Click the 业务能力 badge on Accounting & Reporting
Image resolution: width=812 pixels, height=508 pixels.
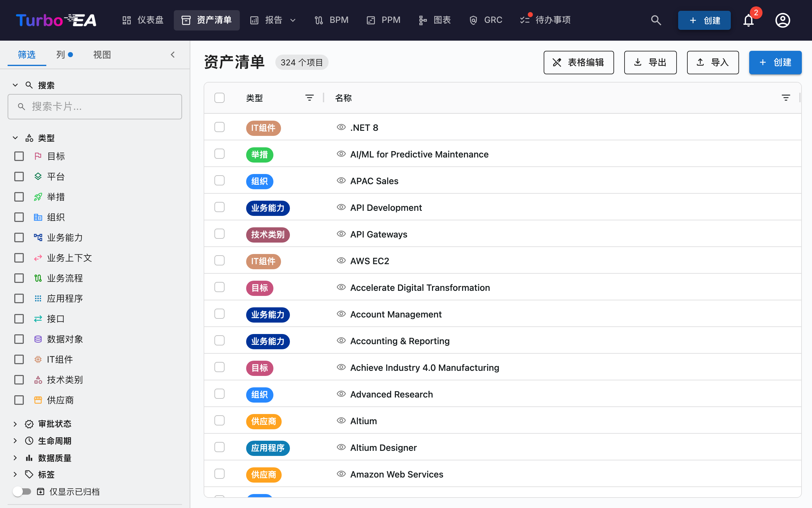pos(268,341)
